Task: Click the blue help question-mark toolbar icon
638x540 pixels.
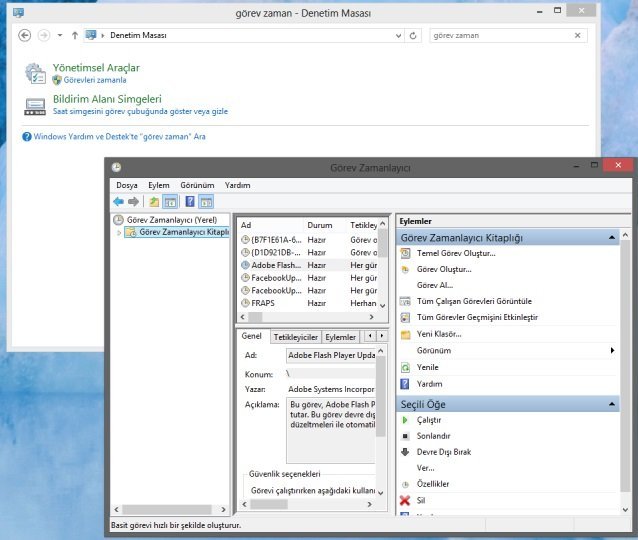Action: pyautogui.click(x=190, y=201)
